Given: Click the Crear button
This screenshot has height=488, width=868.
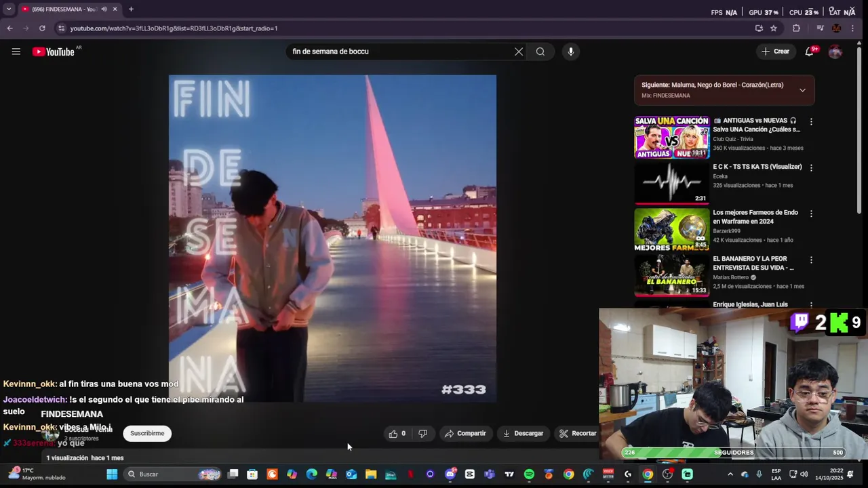Looking at the screenshot, I should (x=775, y=52).
